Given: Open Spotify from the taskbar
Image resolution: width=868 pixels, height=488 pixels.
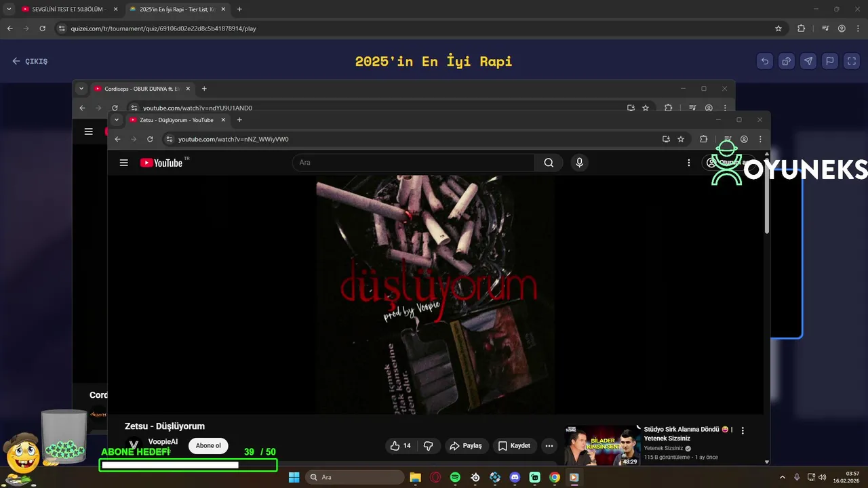Looking at the screenshot, I should point(455,477).
